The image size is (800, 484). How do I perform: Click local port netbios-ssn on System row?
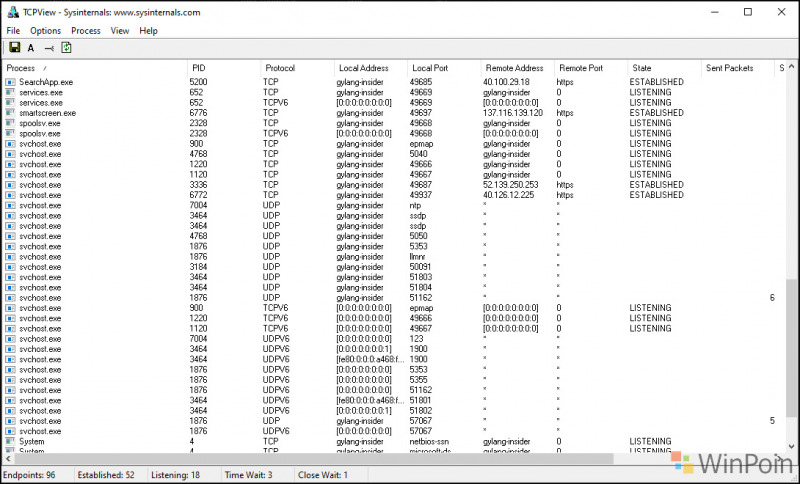click(x=430, y=441)
